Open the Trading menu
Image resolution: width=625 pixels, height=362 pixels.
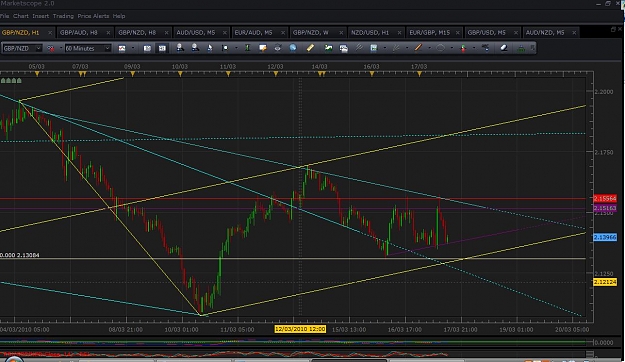(x=63, y=16)
